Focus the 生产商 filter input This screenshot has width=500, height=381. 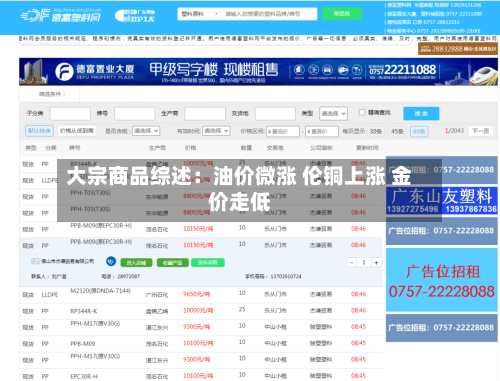pyautogui.click(x=205, y=113)
